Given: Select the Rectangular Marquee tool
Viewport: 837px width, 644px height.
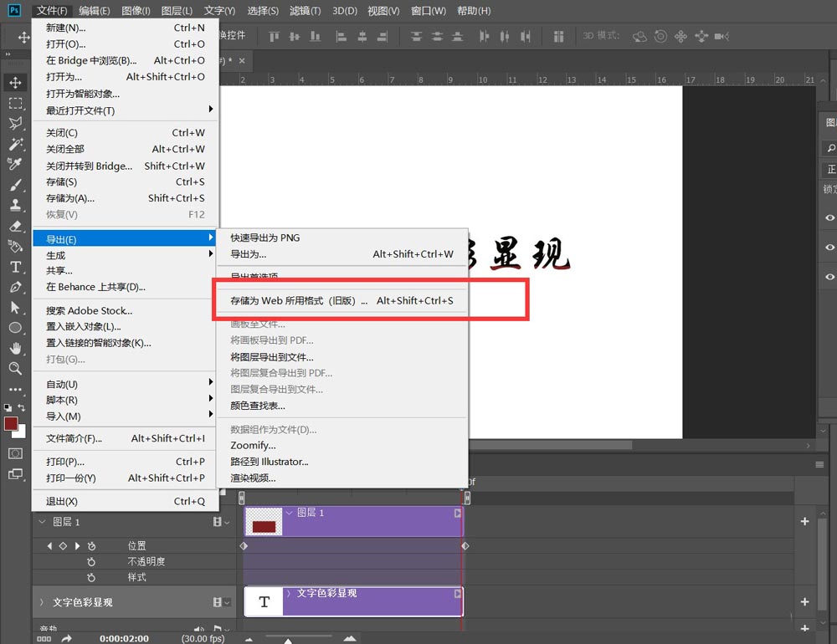Looking at the screenshot, I should pos(15,103).
